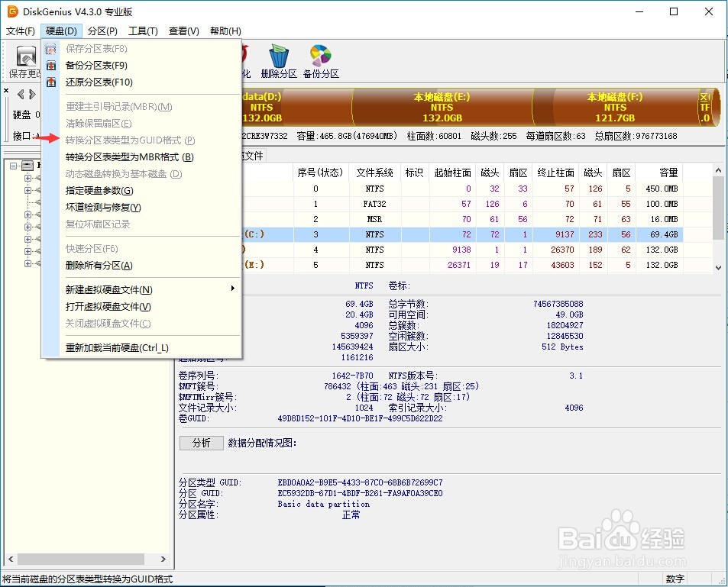Select 坏道检测与修复(Y) menu entry
728x587 pixels.
tap(141, 208)
